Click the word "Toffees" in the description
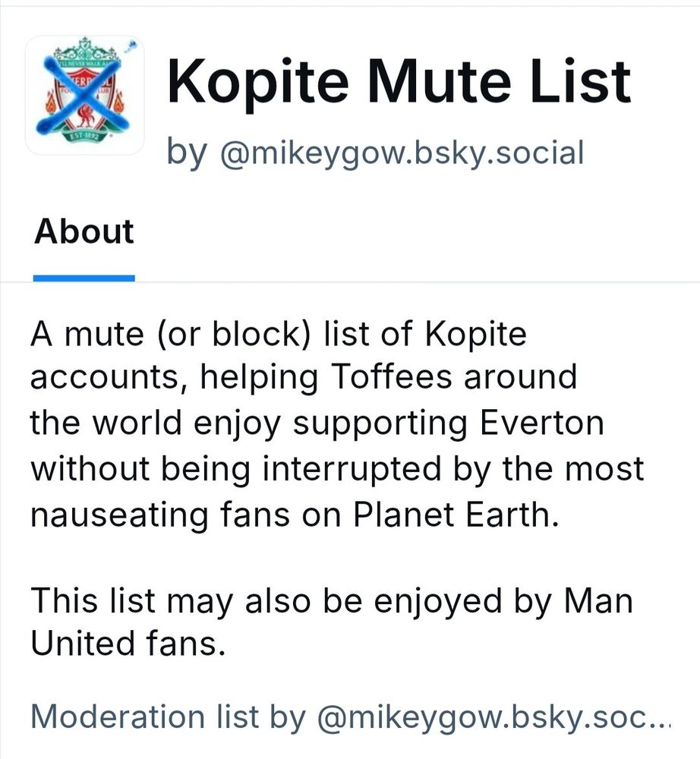 point(391,376)
